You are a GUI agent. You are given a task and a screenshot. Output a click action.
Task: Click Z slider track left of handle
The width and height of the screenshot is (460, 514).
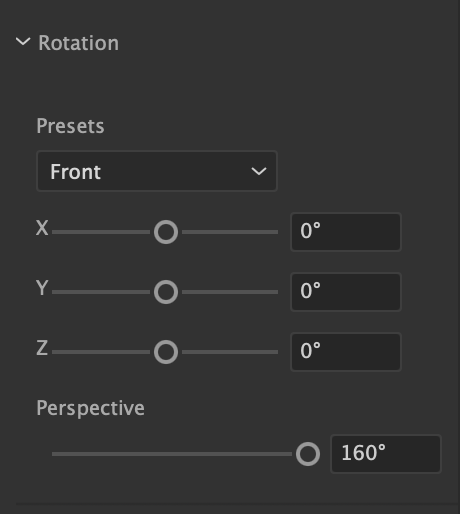101,352
